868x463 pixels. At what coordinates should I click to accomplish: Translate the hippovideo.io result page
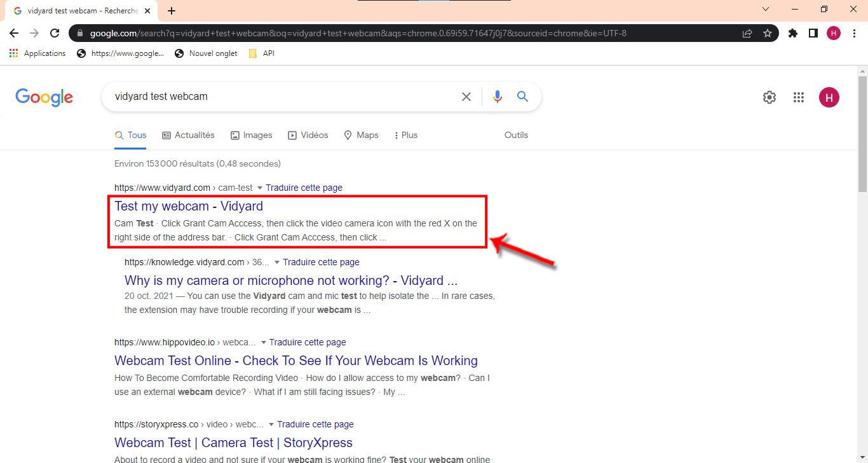(x=308, y=342)
